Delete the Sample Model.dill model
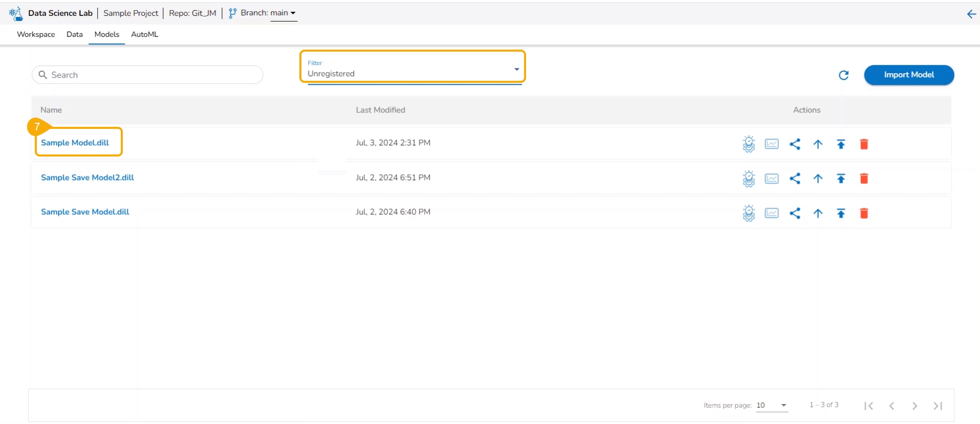Viewport: 980px width, 424px height. coord(864,144)
